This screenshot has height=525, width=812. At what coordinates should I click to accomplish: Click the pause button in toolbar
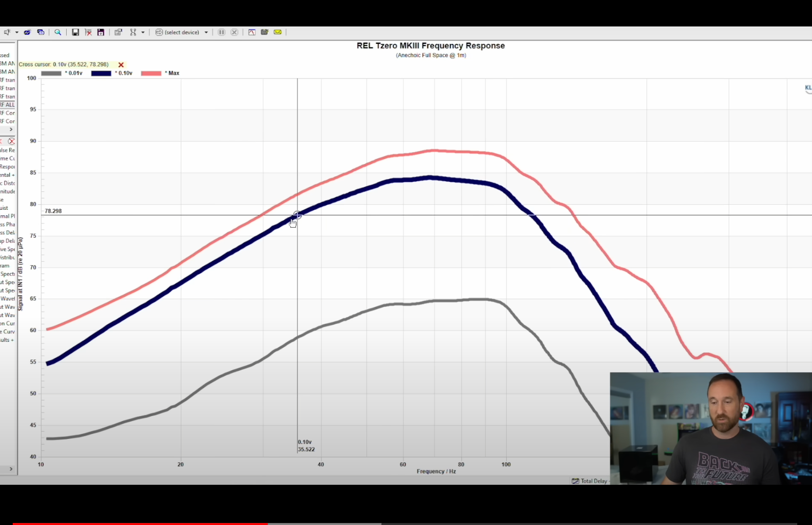pos(222,32)
